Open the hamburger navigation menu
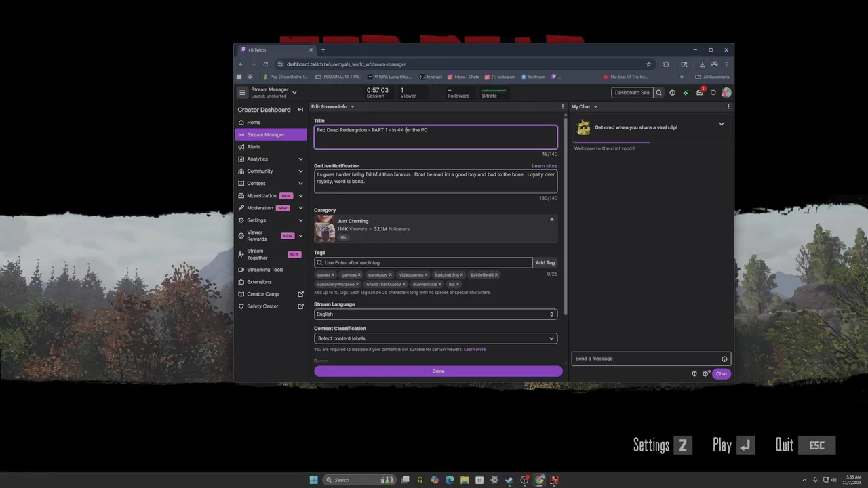The width and height of the screenshot is (868, 488). pyautogui.click(x=242, y=93)
